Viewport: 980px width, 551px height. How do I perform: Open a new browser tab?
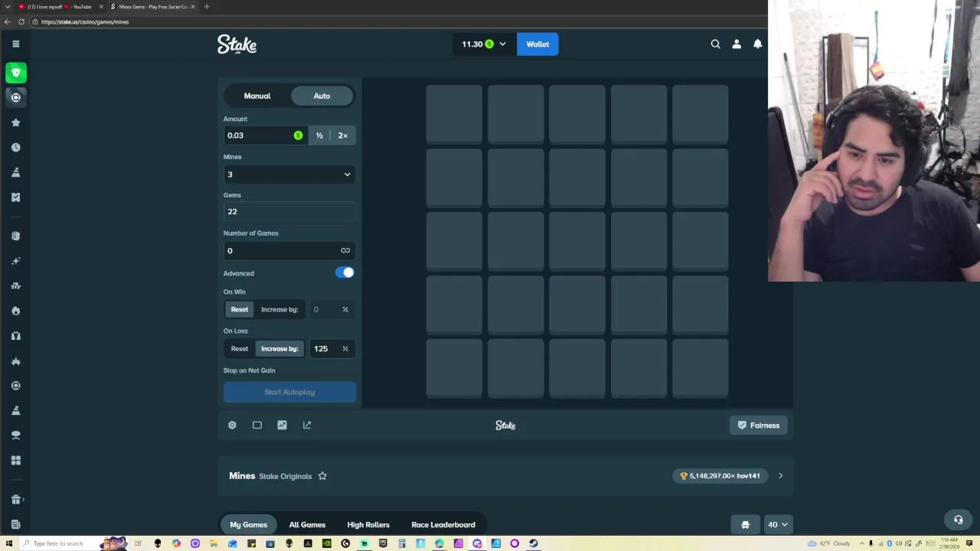(206, 6)
